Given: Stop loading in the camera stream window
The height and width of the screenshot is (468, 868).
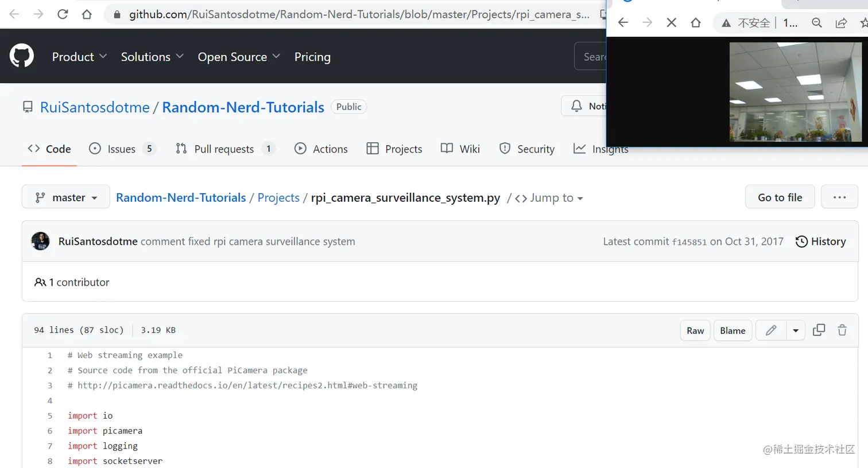Looking at the screenshot, I should click(671, 22).
